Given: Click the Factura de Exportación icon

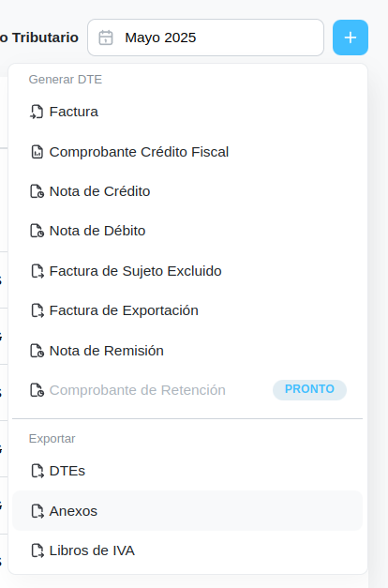Looking at the screenshot, I should point(37,310).
